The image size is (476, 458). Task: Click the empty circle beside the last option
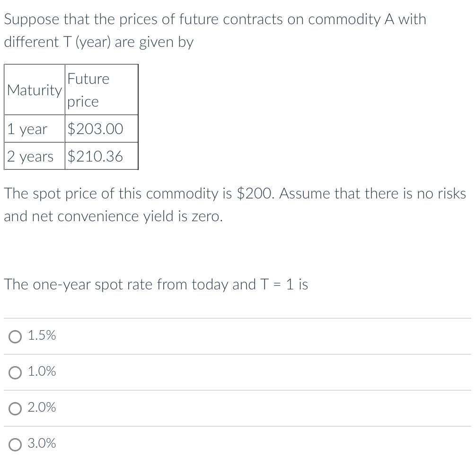click(15, 444)
